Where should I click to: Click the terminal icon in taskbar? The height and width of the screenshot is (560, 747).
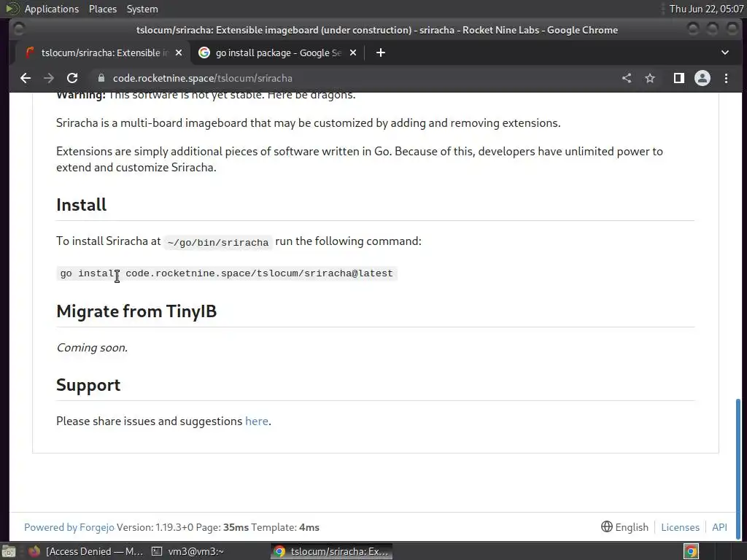point(157,551)
